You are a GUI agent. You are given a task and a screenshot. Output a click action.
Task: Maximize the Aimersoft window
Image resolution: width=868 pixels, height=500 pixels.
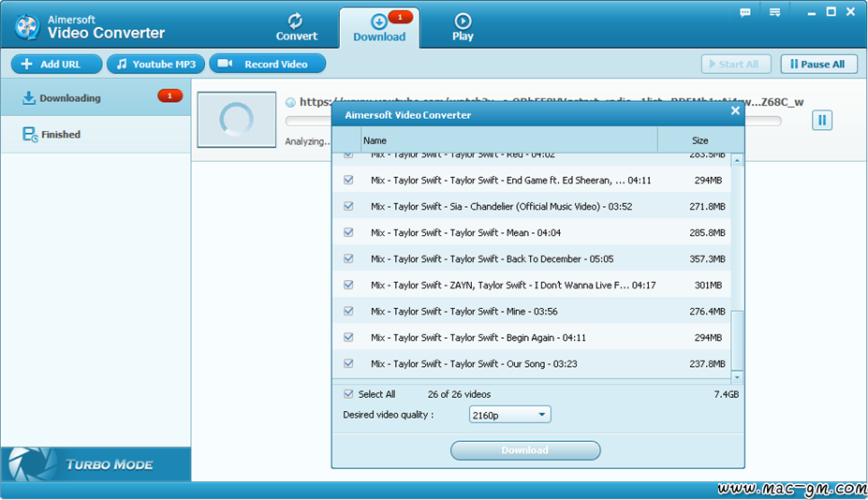click(831, 11)
